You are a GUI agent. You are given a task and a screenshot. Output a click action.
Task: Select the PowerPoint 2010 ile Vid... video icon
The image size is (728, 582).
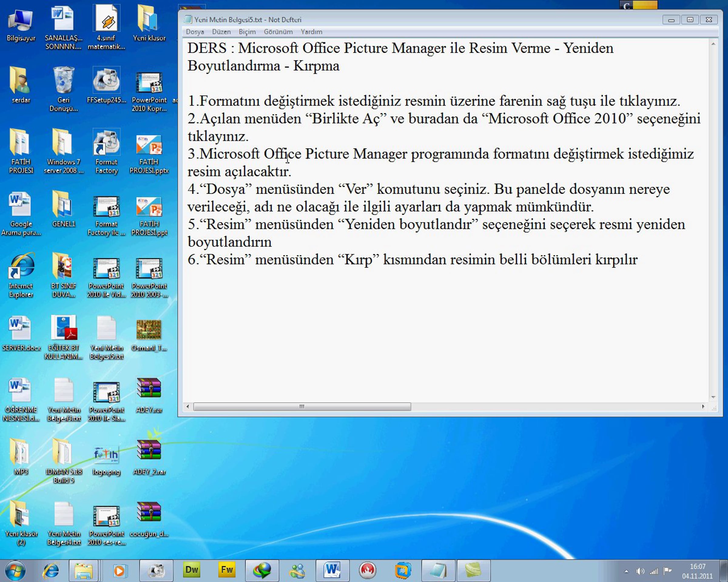106,278
